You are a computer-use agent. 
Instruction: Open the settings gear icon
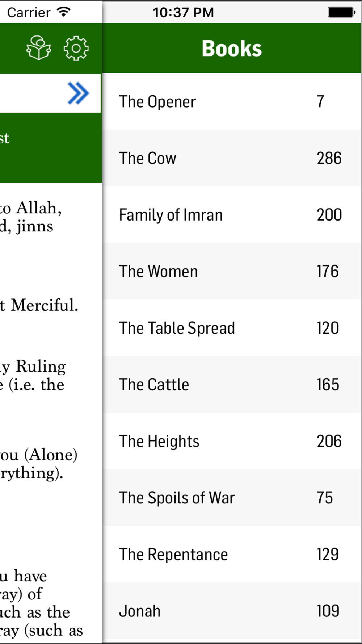[76, 48]
